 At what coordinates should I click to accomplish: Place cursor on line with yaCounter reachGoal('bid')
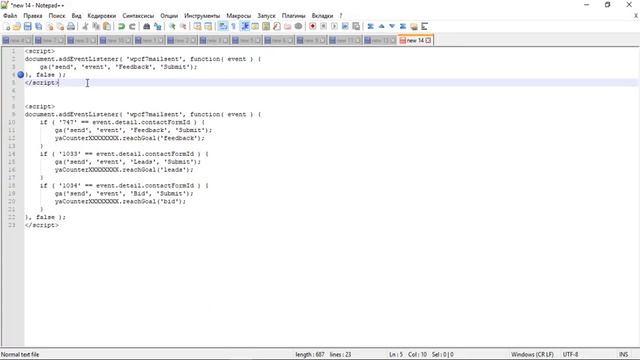click(x=120, y=202)
